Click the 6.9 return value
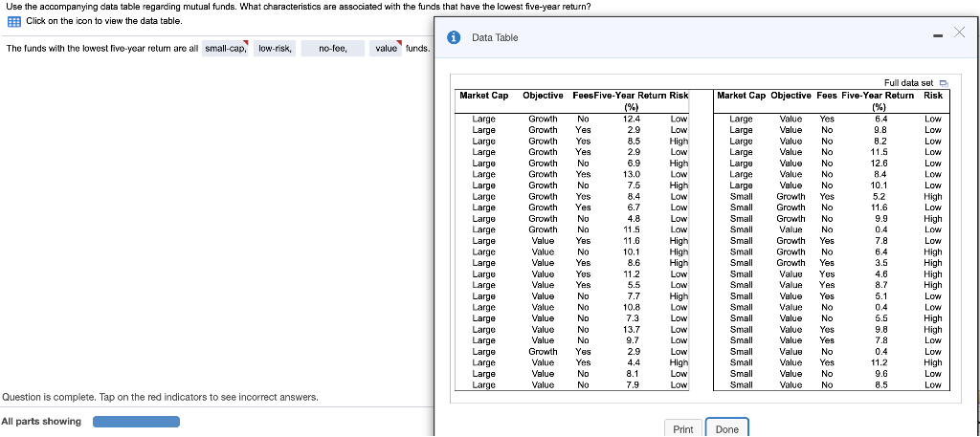The width and height of the screenshot is (980, 437). click(634, 163)
